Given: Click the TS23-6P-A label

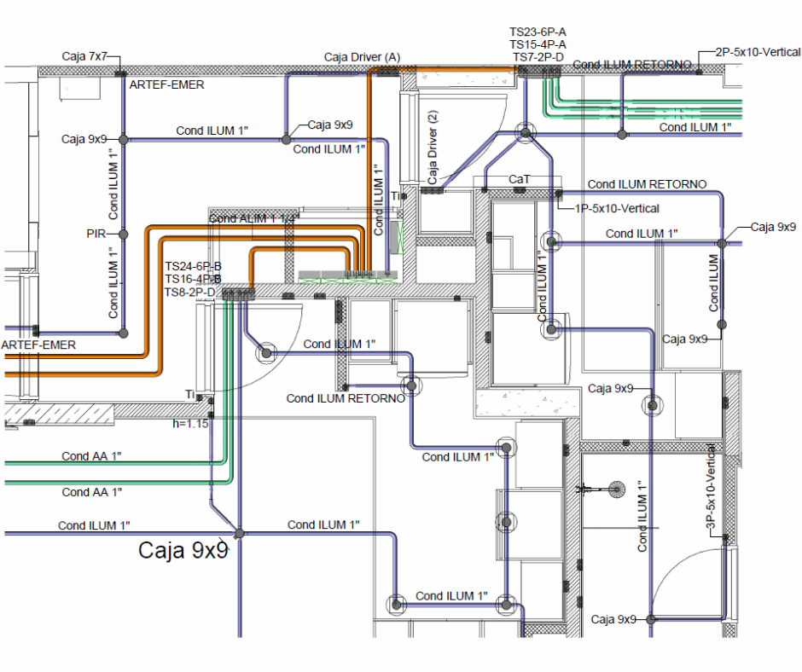Looking at the screenshot, I should [538, 32].
